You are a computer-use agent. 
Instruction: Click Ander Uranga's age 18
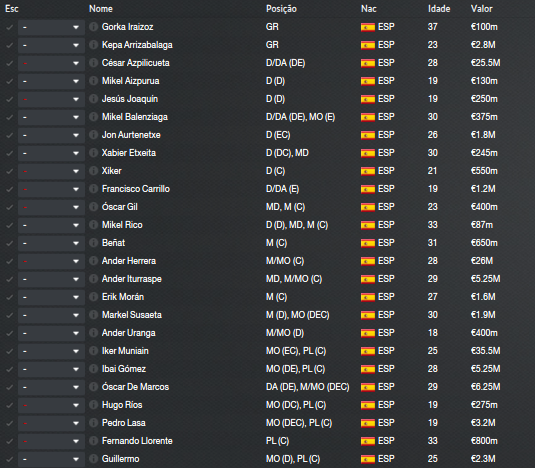coord(433,333)
